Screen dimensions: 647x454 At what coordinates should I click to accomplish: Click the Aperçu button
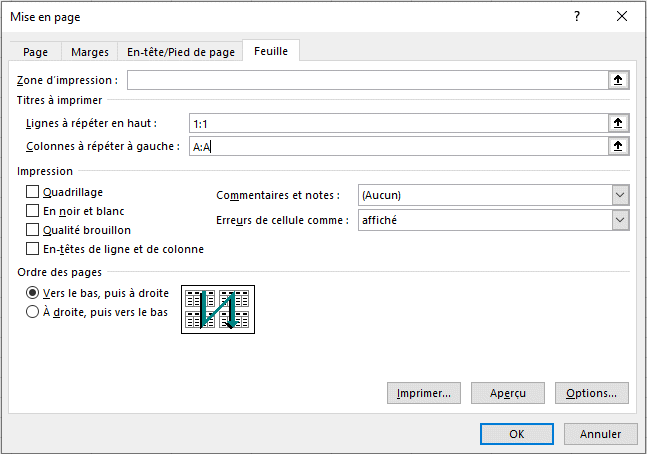[508, 393]
